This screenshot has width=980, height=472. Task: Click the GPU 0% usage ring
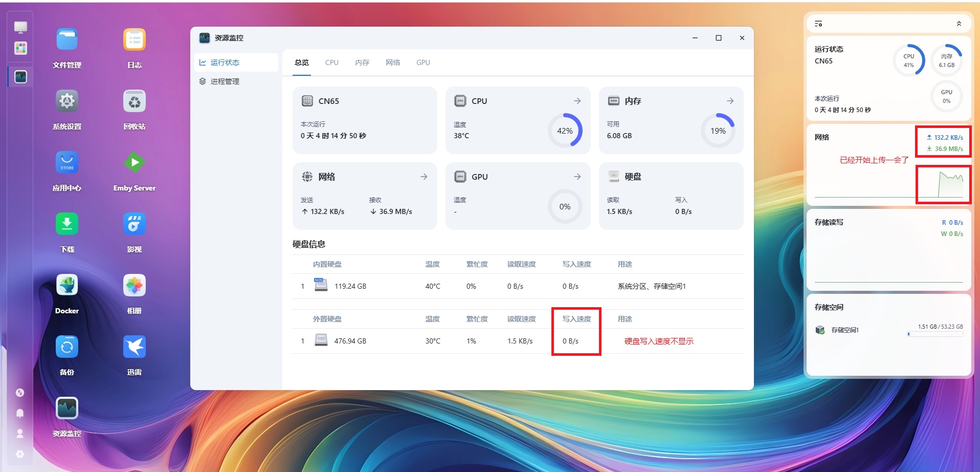click(x=565, y=206)
